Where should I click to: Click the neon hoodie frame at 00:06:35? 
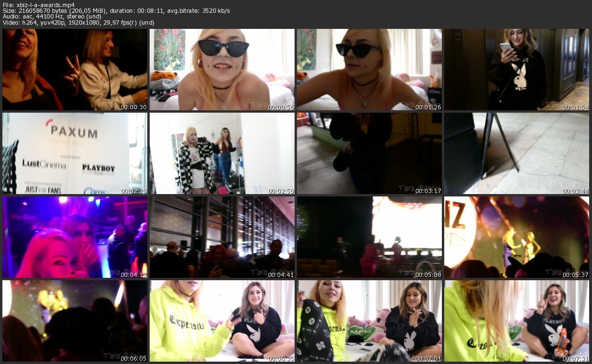tap(222, 321)
